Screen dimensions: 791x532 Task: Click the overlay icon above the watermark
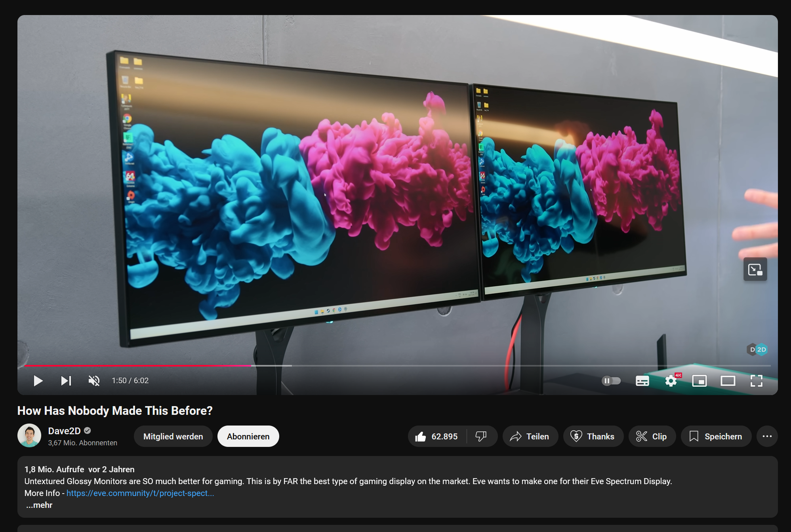(x=755, y=270)
